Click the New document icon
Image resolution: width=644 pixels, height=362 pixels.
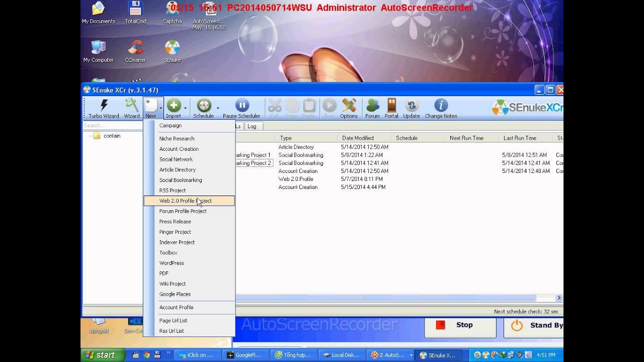click(x=150, y=108)
